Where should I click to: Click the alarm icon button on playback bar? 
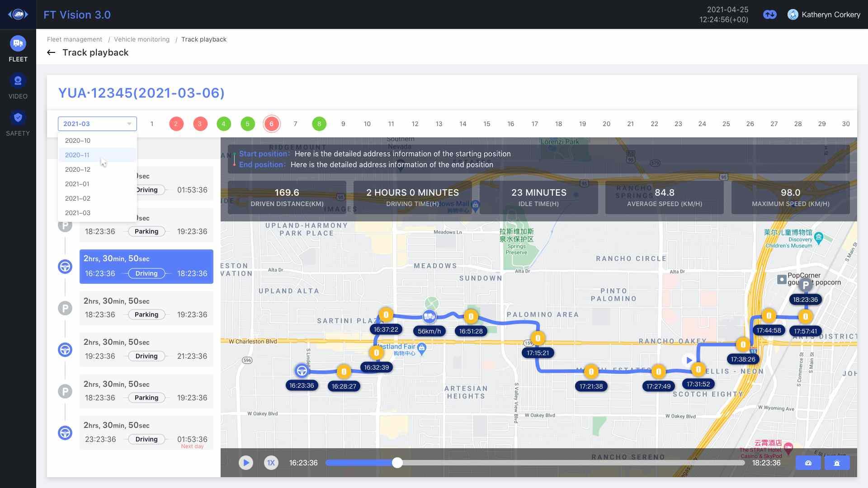coord(837,463)
